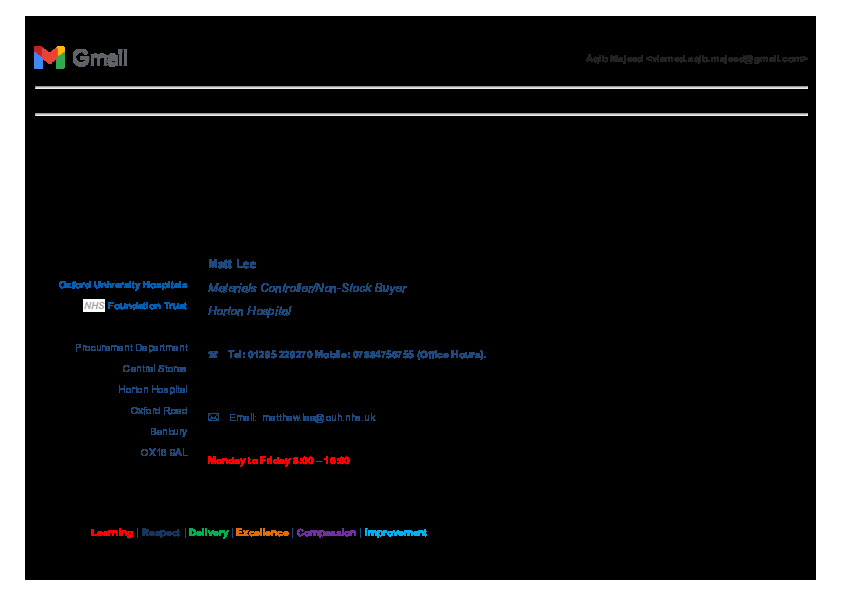Open the matthew.lee@ouh.nhs.uk email link
Screen dimensions: 842x595
(x=318, y=417)
